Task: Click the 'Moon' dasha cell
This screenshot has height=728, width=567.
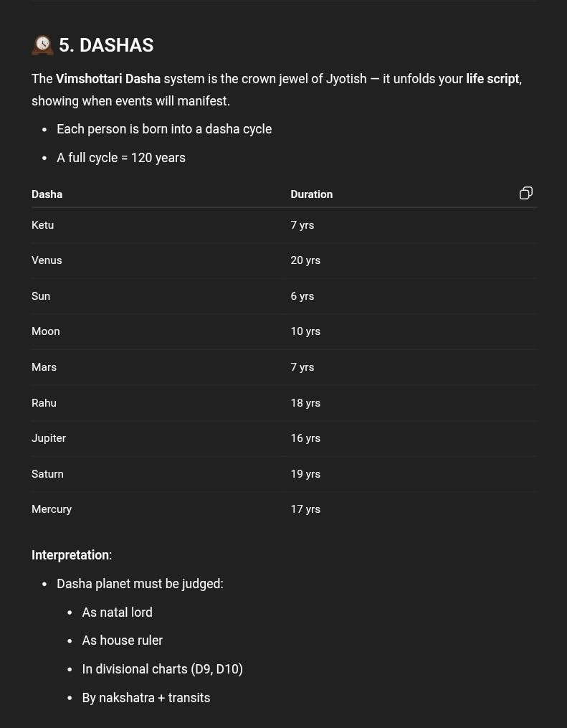Action: click(x=46, y=331)
